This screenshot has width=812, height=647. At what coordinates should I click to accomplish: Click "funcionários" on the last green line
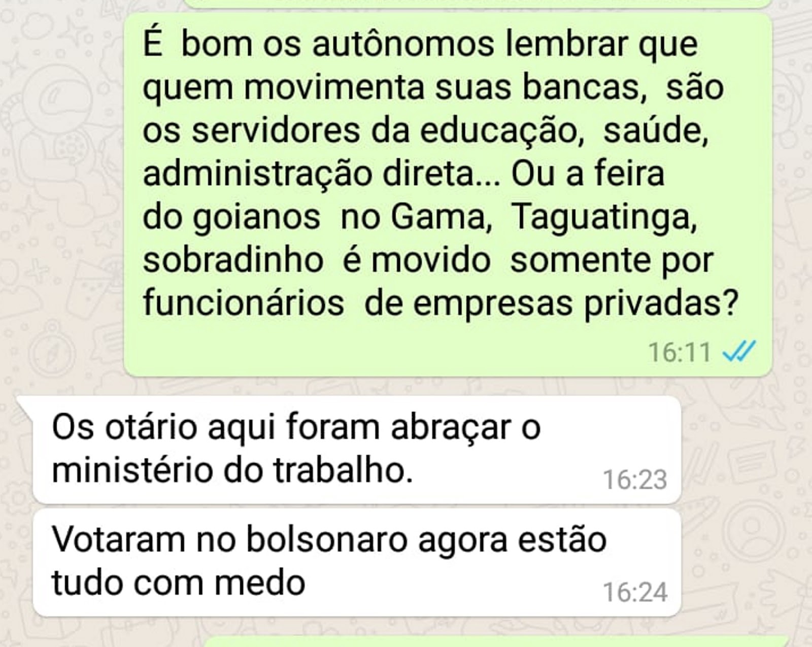243,303
